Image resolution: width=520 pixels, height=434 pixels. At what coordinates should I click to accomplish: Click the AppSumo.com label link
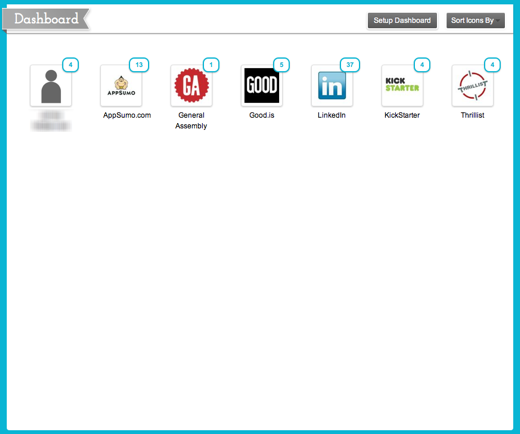[127, 115]
